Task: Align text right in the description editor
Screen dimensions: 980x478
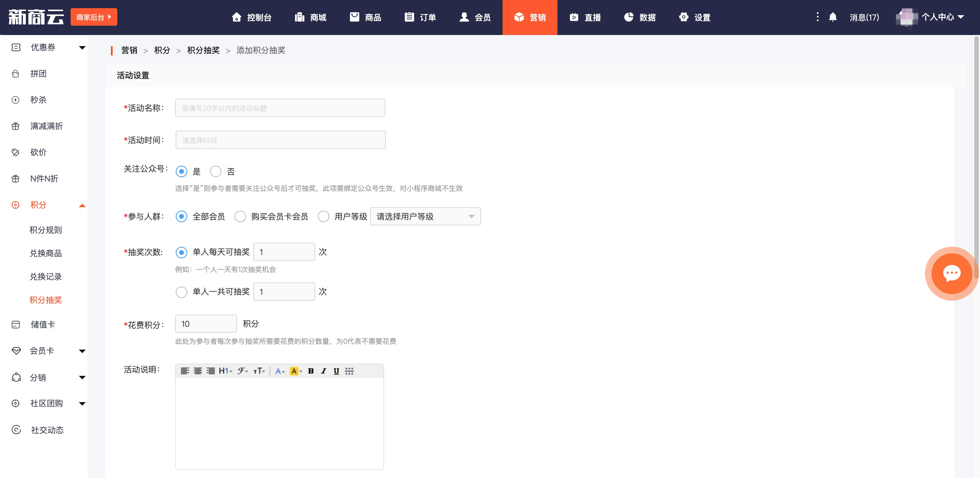Action: click(x=210, y=371)
